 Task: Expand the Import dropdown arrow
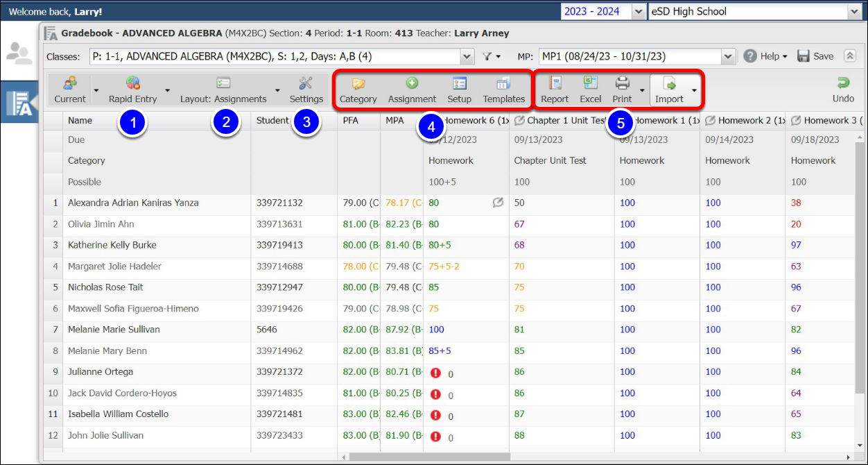click(694, 90)
